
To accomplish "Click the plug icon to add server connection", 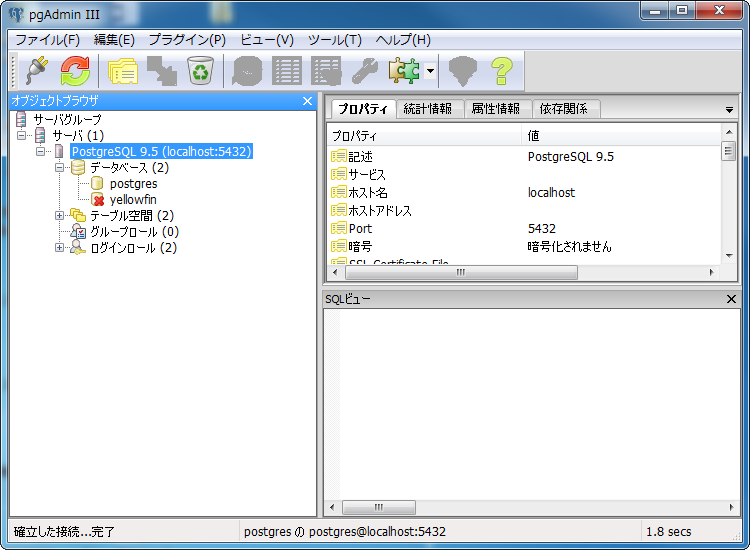I will coord(37,71).
